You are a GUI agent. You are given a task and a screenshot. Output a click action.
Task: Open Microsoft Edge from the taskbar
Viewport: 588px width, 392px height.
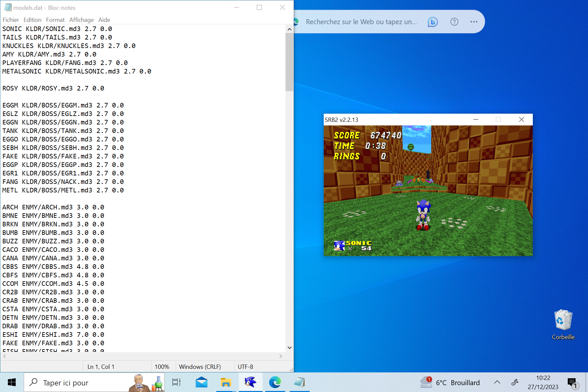click(x=275, y=382)
